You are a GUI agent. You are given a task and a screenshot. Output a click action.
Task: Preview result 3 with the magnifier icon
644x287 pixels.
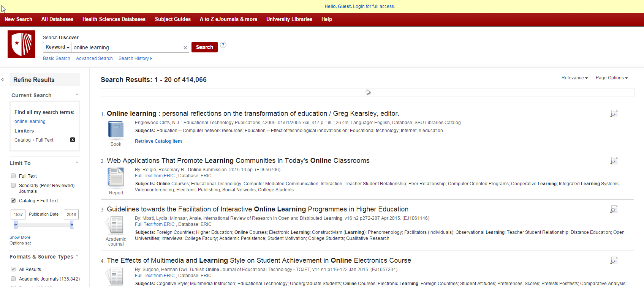(614, 209)
